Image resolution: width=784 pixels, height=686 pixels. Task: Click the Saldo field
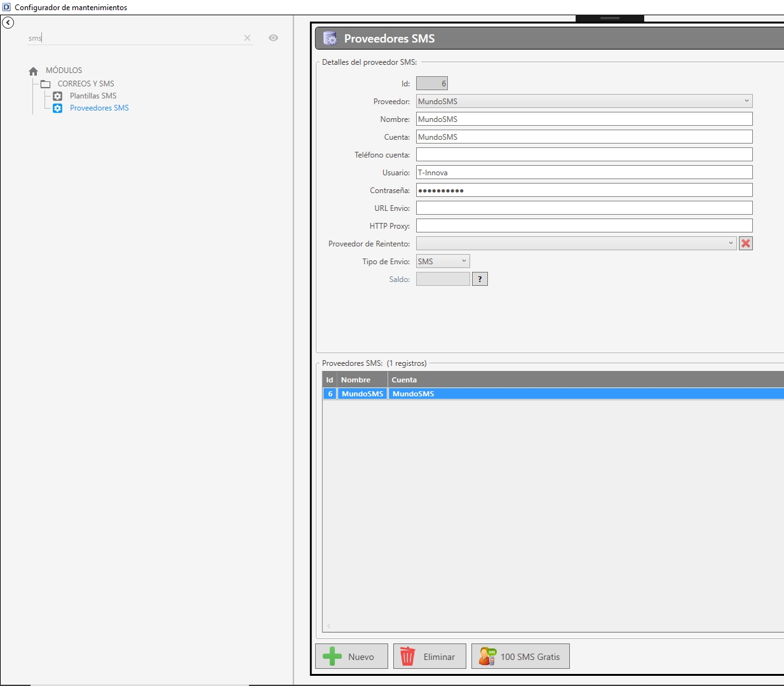[443, 279]
